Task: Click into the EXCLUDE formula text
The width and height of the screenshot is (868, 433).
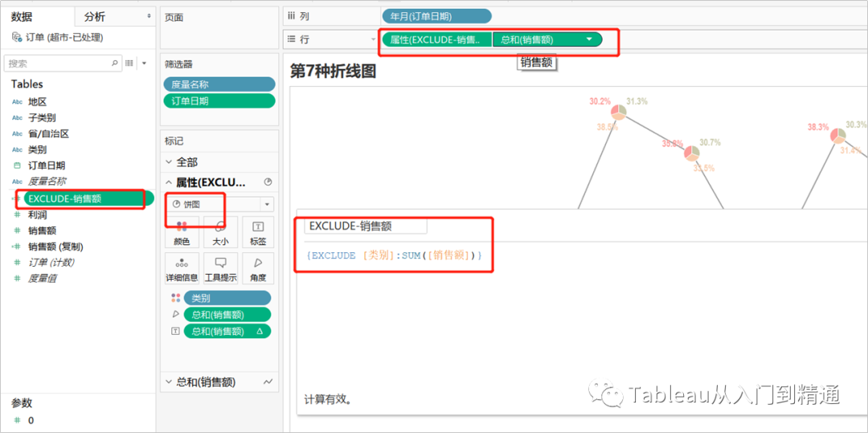Action: pyautogui.click(x=394, y=255)
